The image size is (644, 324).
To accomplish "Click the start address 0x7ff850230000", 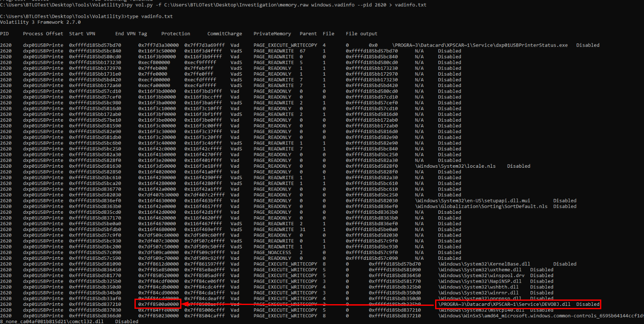I will pyautogui.click(x=158, y=316).
